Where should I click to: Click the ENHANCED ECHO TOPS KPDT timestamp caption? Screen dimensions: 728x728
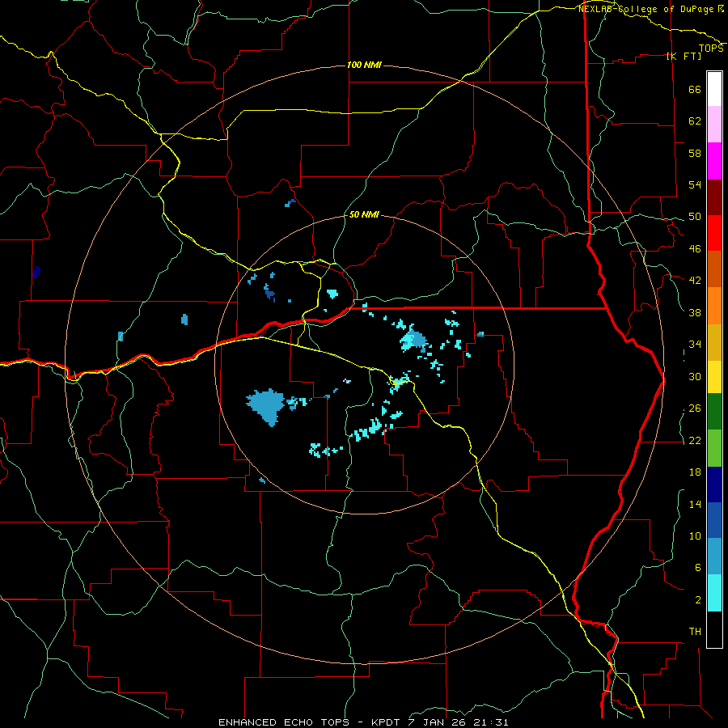pyautogui.click(x=363, y=722)
